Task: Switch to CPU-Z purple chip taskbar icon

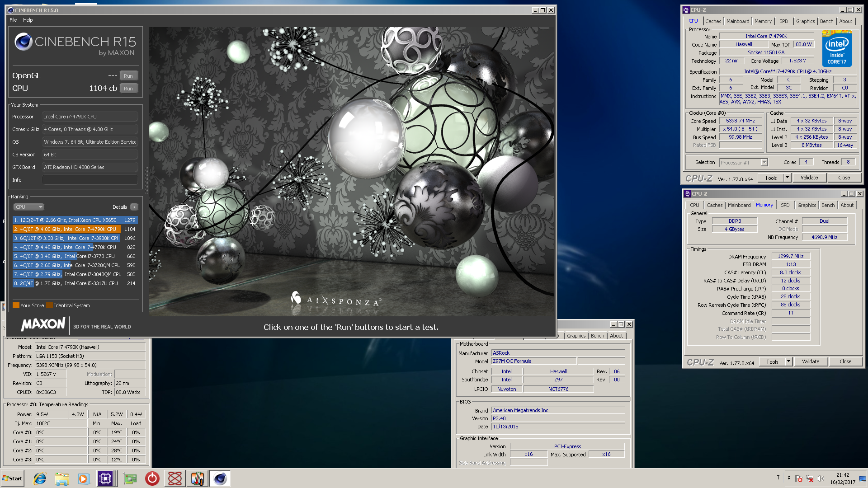Action: pyautogui.click(x=105, y=479)
